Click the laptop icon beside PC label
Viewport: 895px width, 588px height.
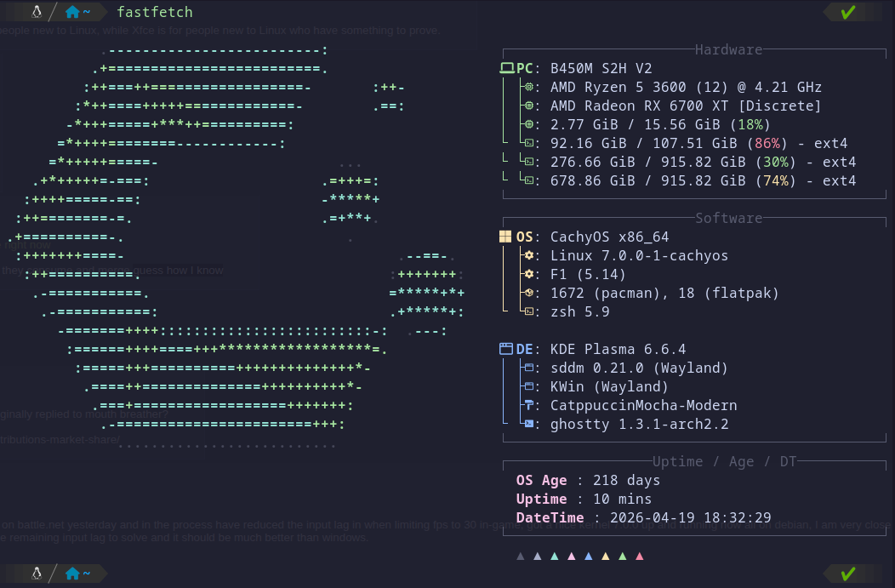click(x=507, y=69)
